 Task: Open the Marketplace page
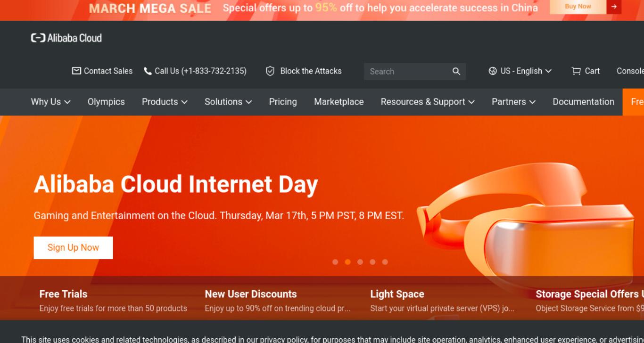point(339,102)
